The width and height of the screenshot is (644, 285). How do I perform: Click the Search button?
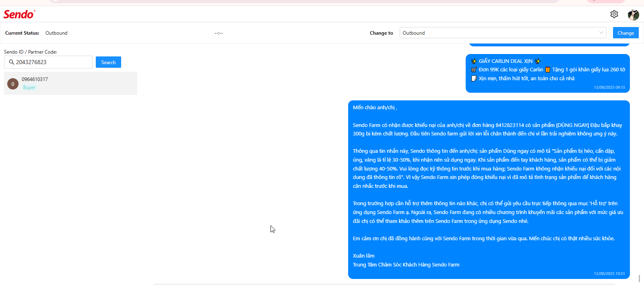pyautogui.click(x=108, y=62)
